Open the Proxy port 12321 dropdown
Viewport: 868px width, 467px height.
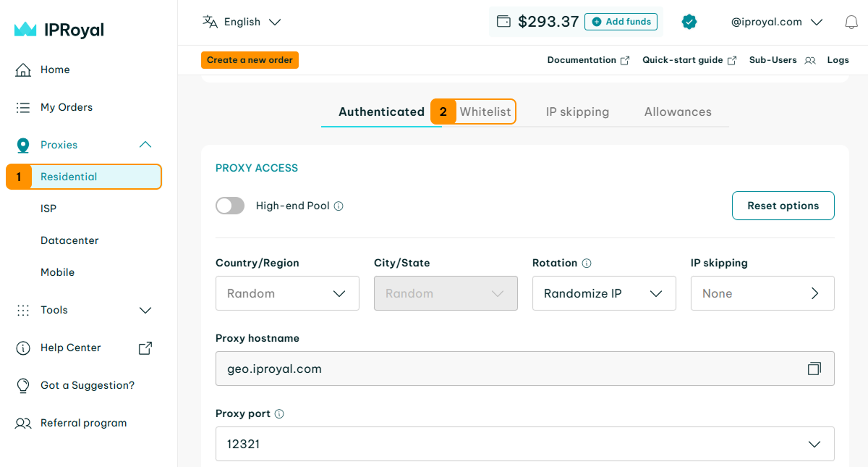(525, 444)
